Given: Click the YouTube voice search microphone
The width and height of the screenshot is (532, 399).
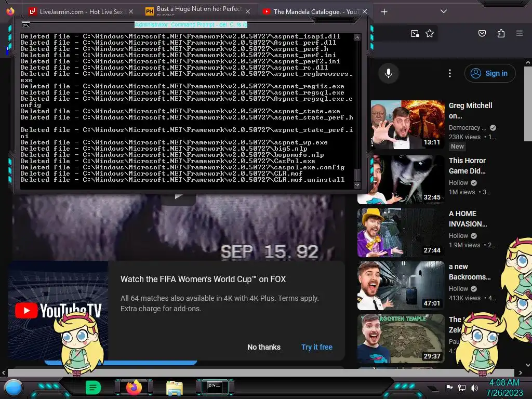Looking at the screenshot, I should pos(389,73).
